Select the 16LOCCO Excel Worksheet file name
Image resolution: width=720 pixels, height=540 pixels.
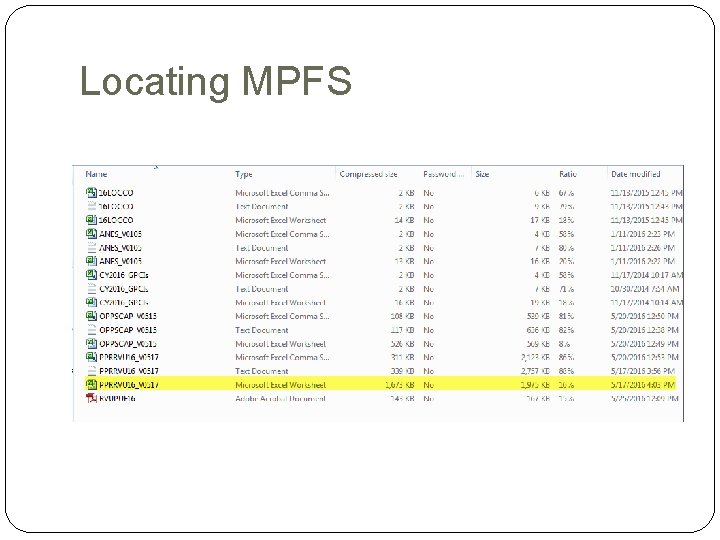point(116,220)
